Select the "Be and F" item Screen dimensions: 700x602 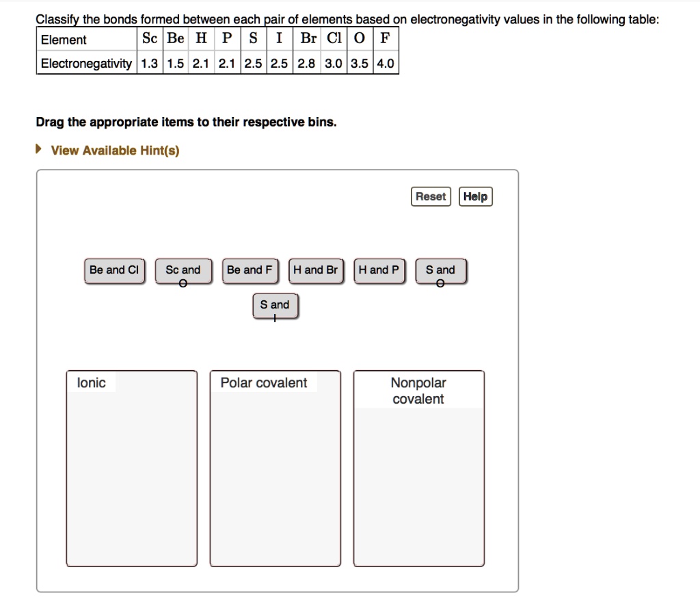tap(250, 270)
